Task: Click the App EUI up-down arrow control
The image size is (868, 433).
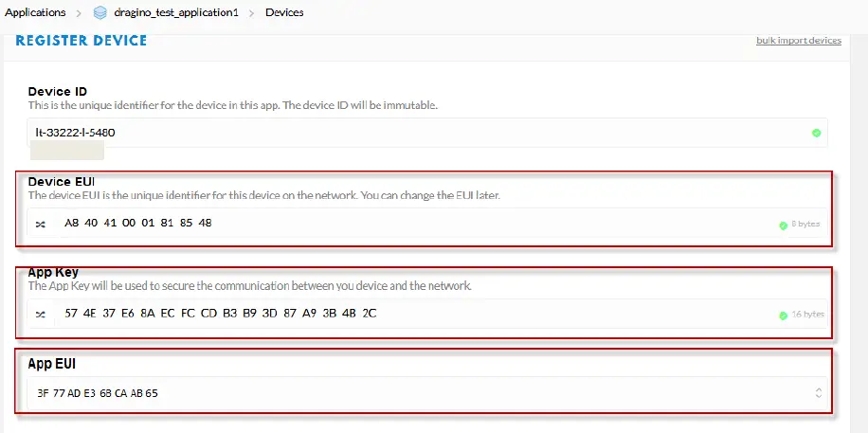Action: click(x=818, y=392)
